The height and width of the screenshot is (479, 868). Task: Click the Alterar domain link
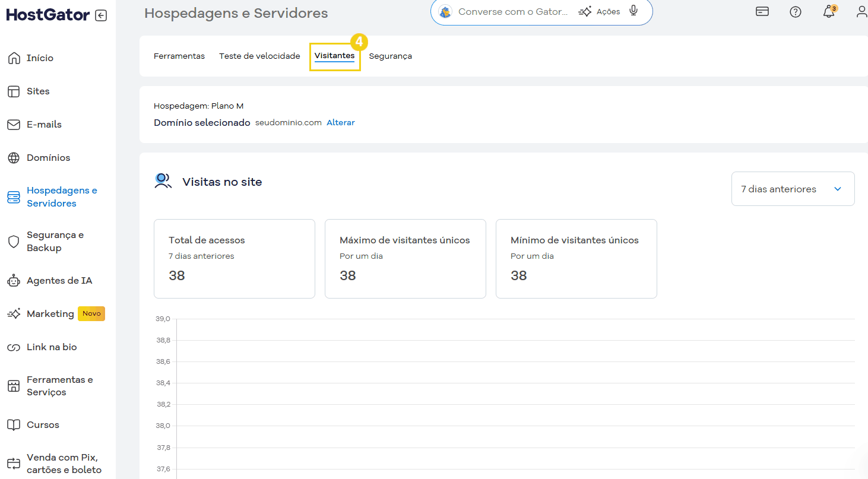coord(340,122)
